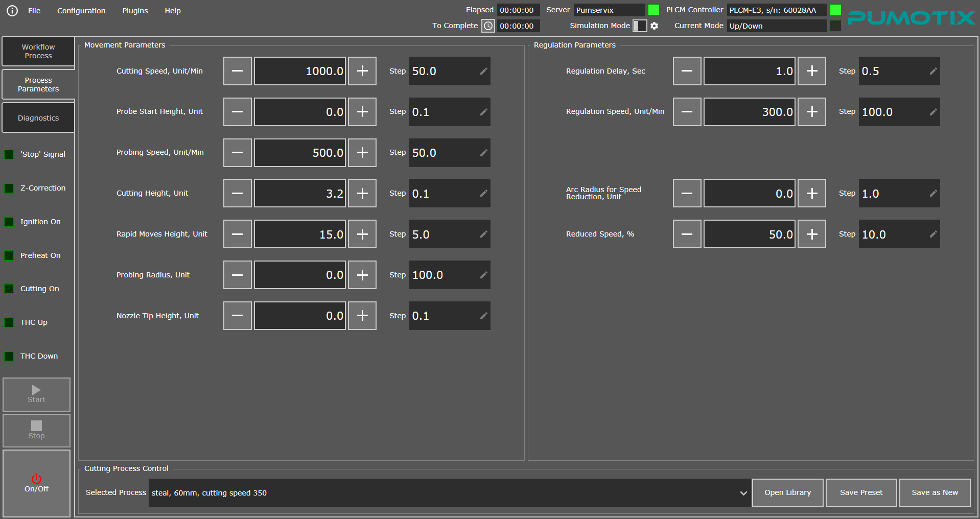
Task: Increase Probing Radius value
Action: [362, 275]
